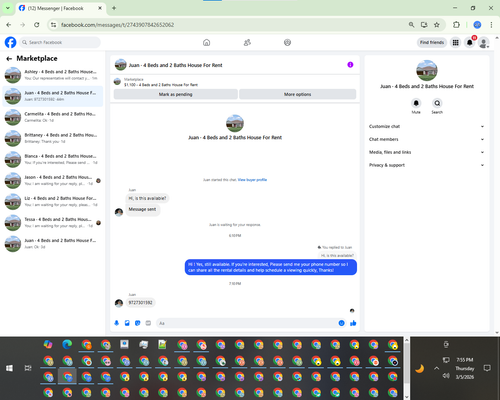
Task: Go to Home feed icon
Action: (206, 42)
